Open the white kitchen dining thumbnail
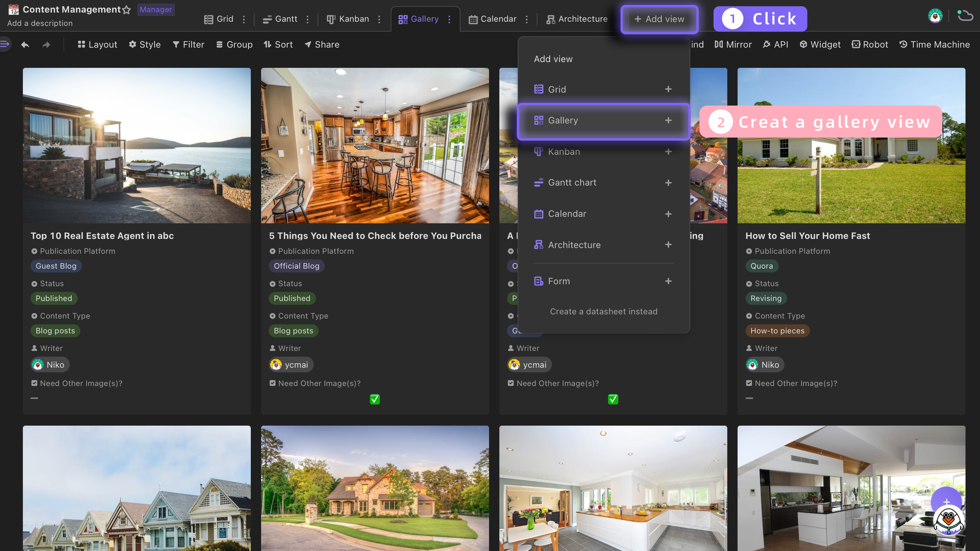980x551 pixels. pyautogui.click(x=613, y=488)
